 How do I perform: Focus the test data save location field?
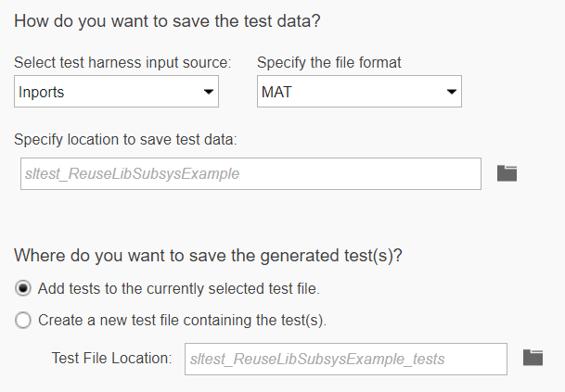[x=250, y=173]
